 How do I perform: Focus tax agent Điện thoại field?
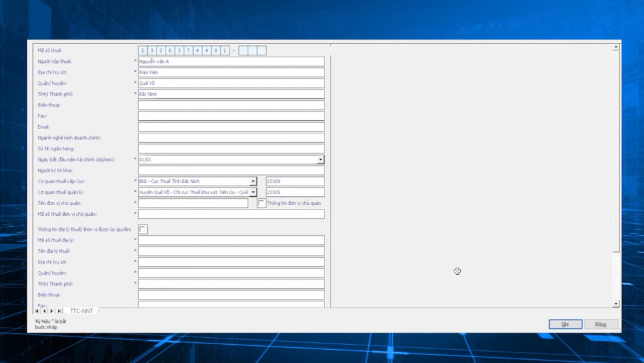[x=231, y=295]
